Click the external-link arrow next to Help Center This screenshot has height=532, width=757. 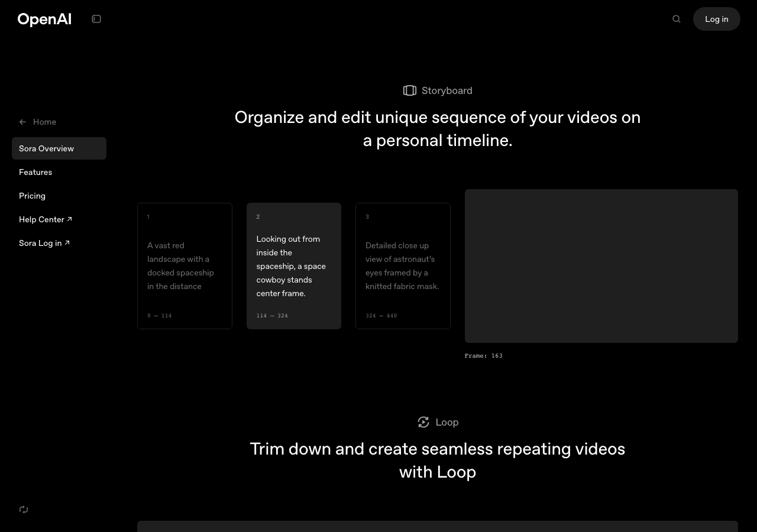point(69,219)
